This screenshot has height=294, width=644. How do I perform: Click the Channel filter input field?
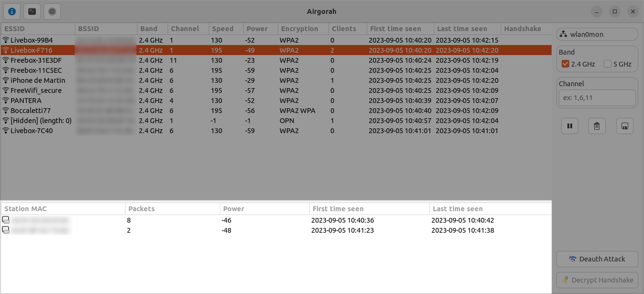pyautogui.click(x=597, y=98)
